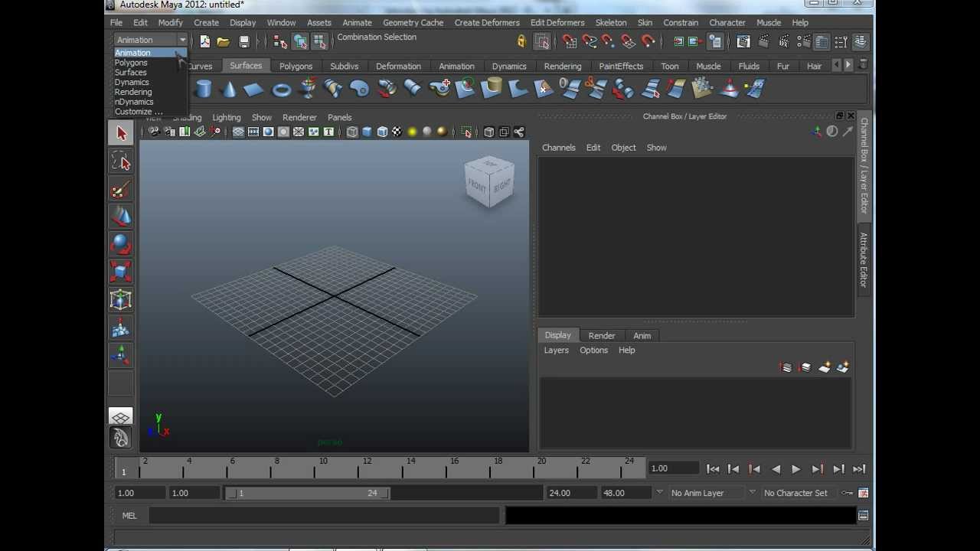Choose Rendering in menu set list
The width and height of the screenshot is (980, 551).
[133, 92]
